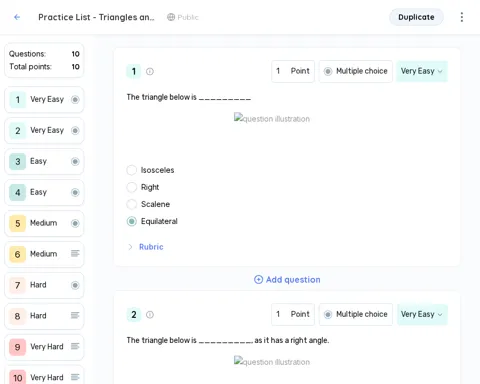Image resolution: width=480 pixels, height=384 pixels.
Task: Click multiple-choice icon on sidebar item 7
Action: 75,285
